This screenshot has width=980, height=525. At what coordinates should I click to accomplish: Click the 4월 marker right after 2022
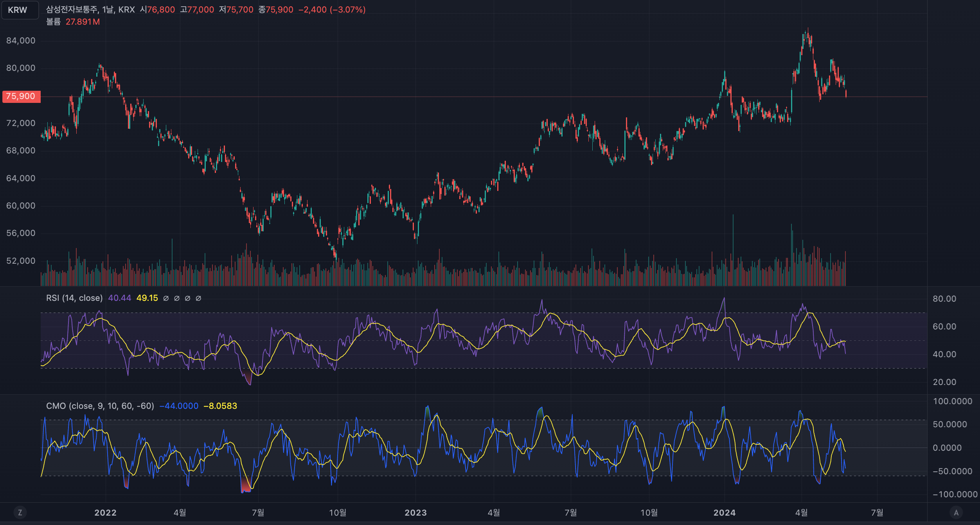click(x=180, y=512)
